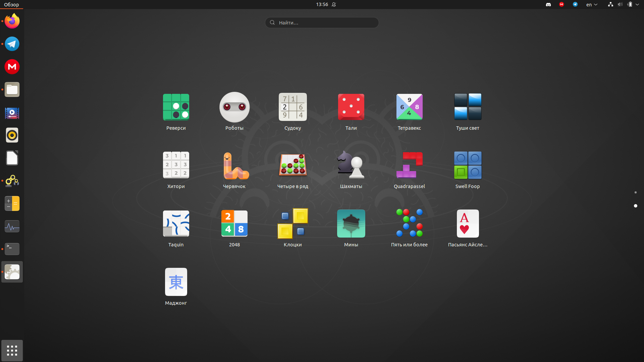Open the Swell Foop game
The image size is (644, 362).
pyautogui.click(x=468, y=170)
